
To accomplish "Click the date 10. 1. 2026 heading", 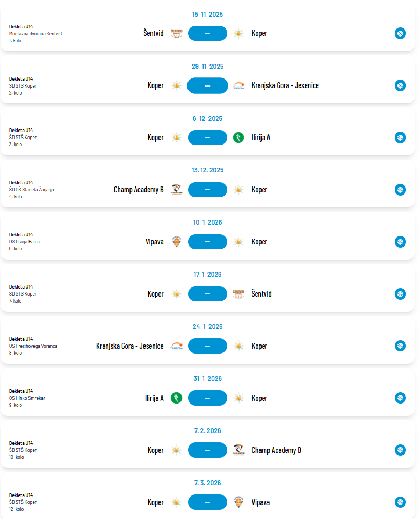I will click(207, 222).
